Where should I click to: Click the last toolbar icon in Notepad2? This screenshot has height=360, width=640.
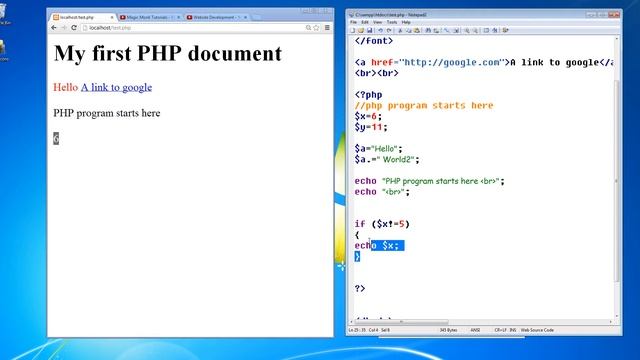[505, 30]
